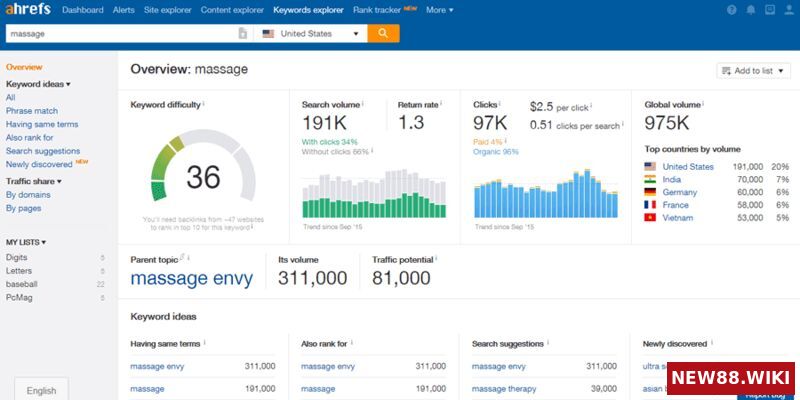Image resolution: width=800 pixels, height=400 pixels.
Task: Open the Add to list dropdown
Action: (754, 71)
